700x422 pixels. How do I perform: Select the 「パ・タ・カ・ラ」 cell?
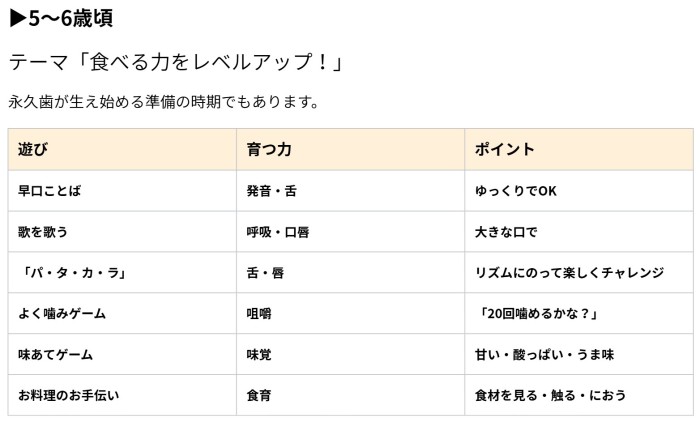pos(122,272)
